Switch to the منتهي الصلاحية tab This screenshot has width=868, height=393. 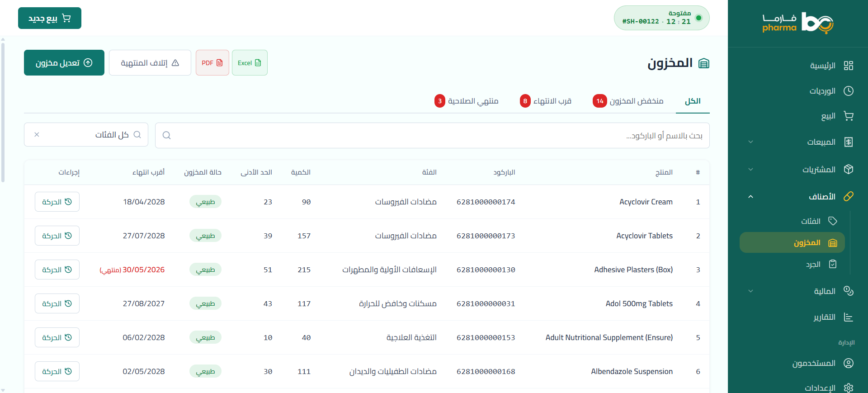pos(466,101)
